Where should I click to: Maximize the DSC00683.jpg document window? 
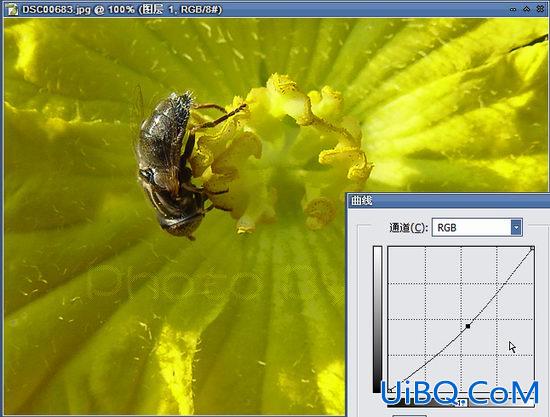pos(526,9)
